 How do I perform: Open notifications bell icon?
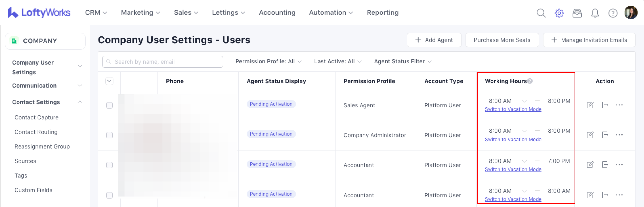point(595,13)
